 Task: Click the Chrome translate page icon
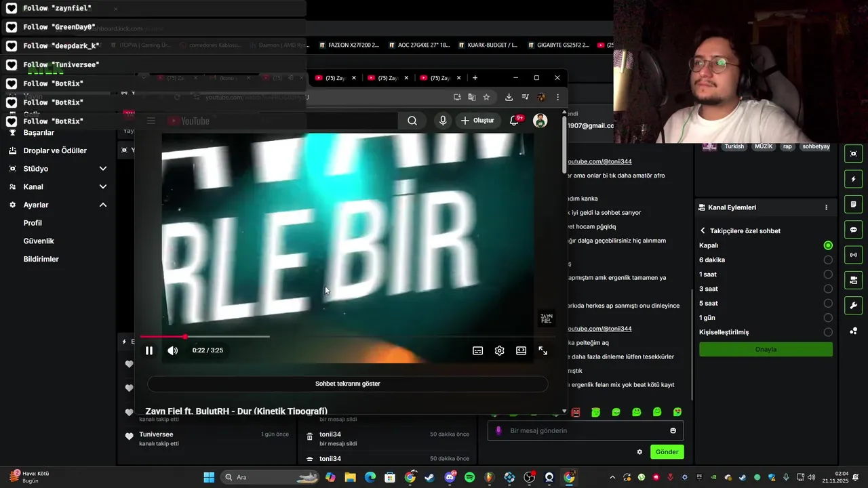pyautogui.click(x=472, y=97)
